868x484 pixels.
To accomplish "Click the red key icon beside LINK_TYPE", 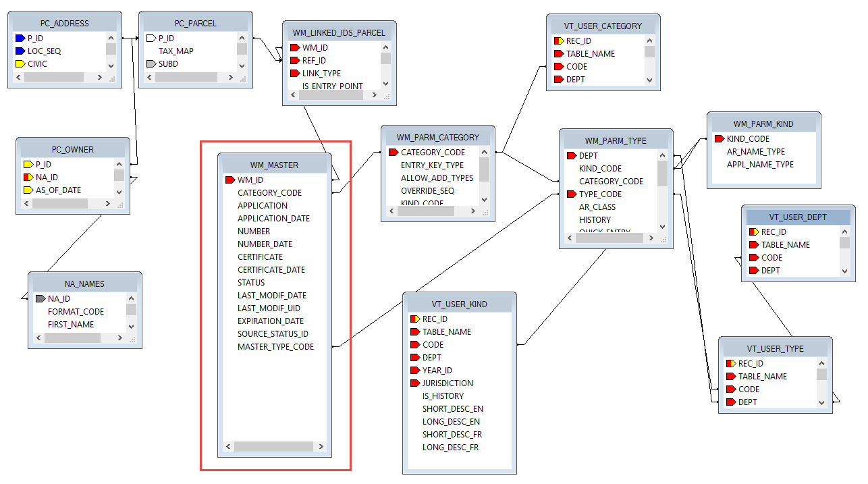I will 294,74.
